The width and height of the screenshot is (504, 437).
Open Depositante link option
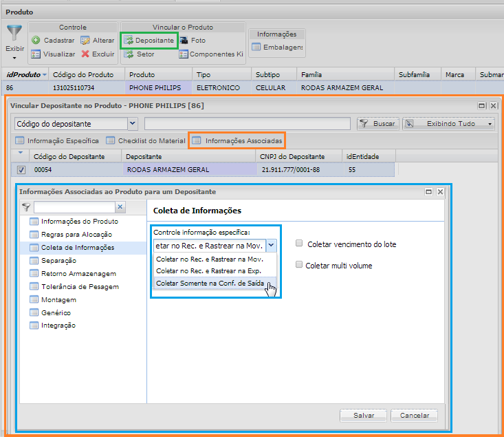pos(149,40)
